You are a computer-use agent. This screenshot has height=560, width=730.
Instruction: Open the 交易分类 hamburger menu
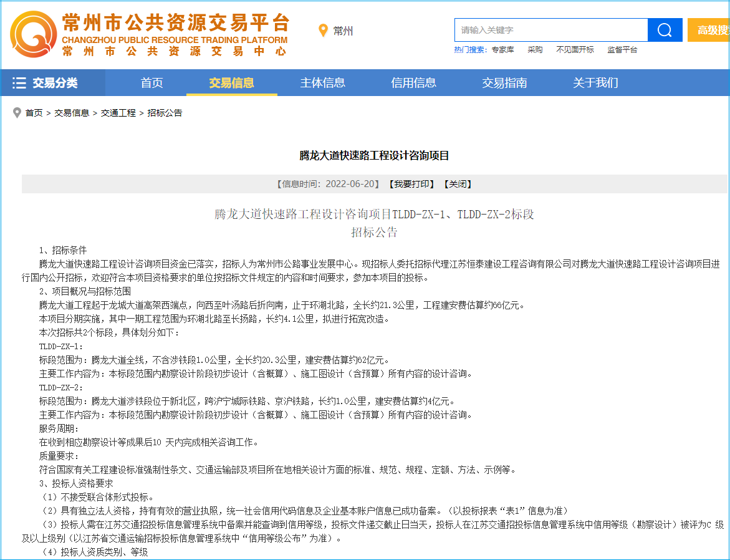[46, 83]
